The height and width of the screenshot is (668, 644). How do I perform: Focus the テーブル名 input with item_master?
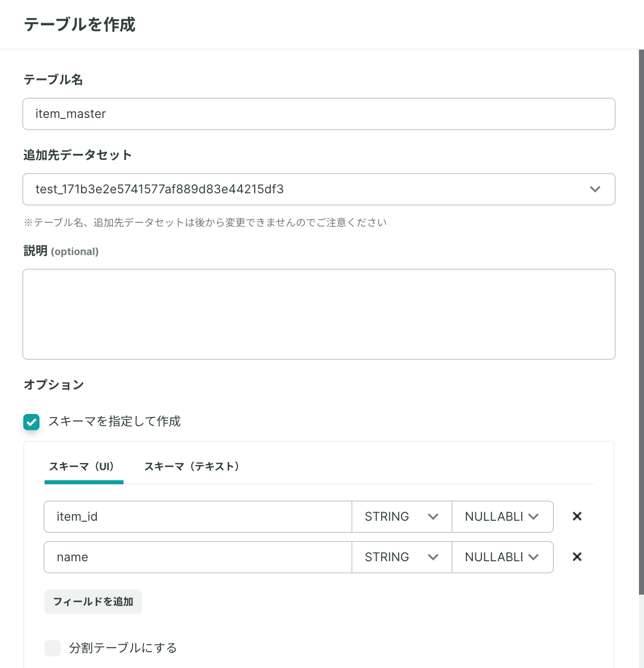click(319, 114)
